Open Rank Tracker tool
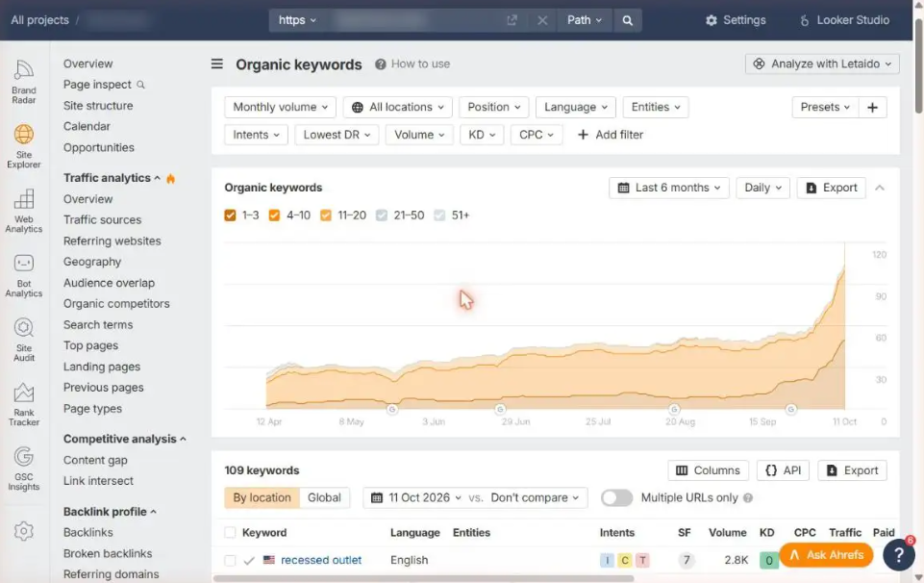The image size is (924, 583). click(24, 404)
